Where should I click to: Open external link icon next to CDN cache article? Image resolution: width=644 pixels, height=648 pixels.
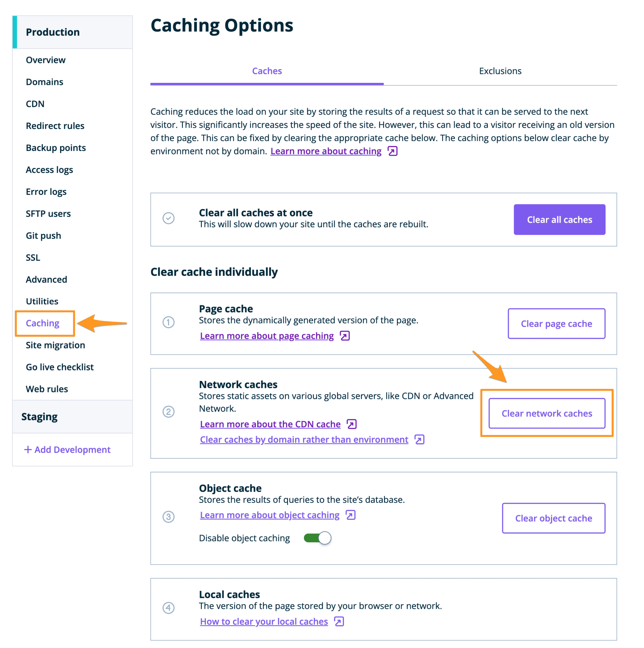tap(351, 424)
